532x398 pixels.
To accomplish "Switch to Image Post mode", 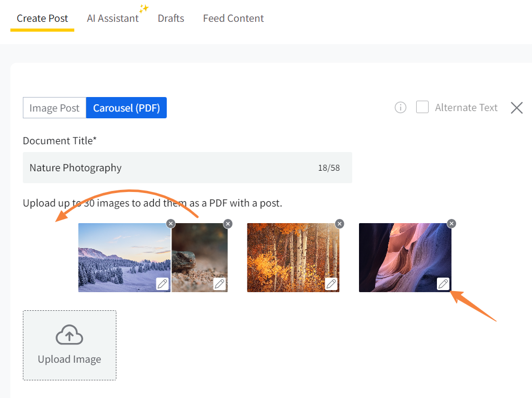I will click(55, 108).
